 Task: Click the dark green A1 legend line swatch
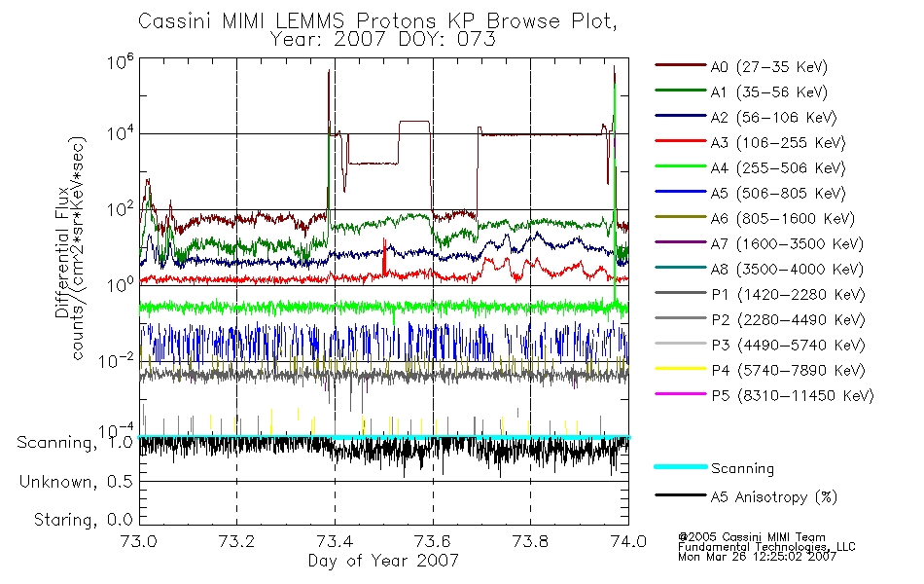pos(681,91)
